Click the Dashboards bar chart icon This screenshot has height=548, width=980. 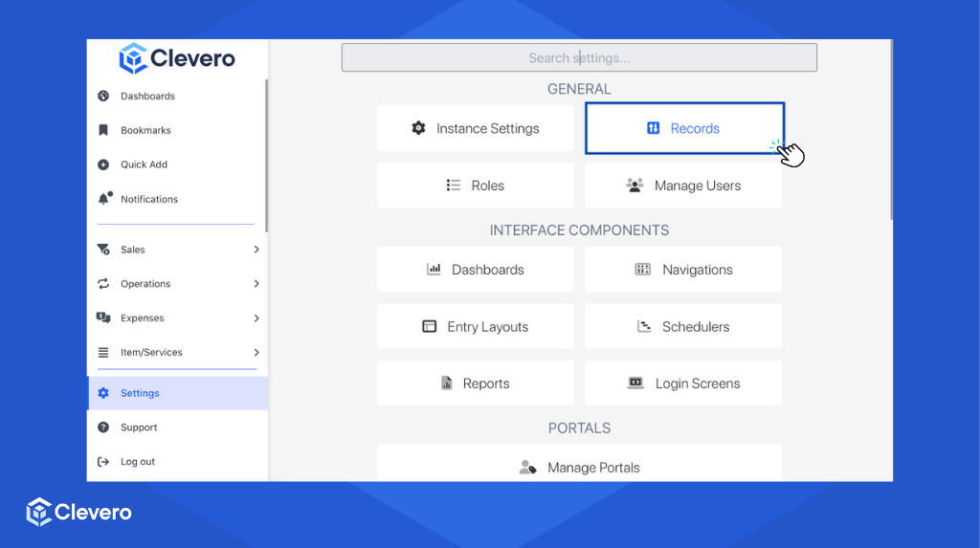pyautogui.click(x=434, y=270)
